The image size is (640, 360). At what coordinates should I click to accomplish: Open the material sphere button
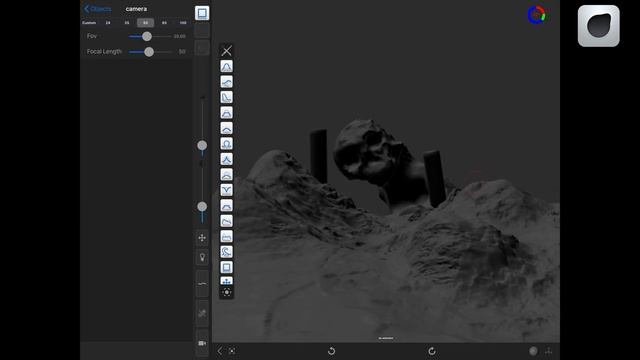point(533,351)
